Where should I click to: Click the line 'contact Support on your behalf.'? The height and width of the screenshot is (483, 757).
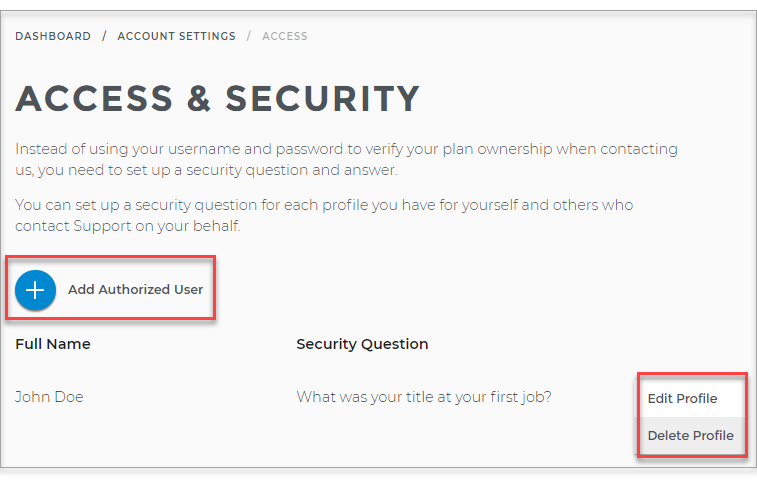coord(127,226)
